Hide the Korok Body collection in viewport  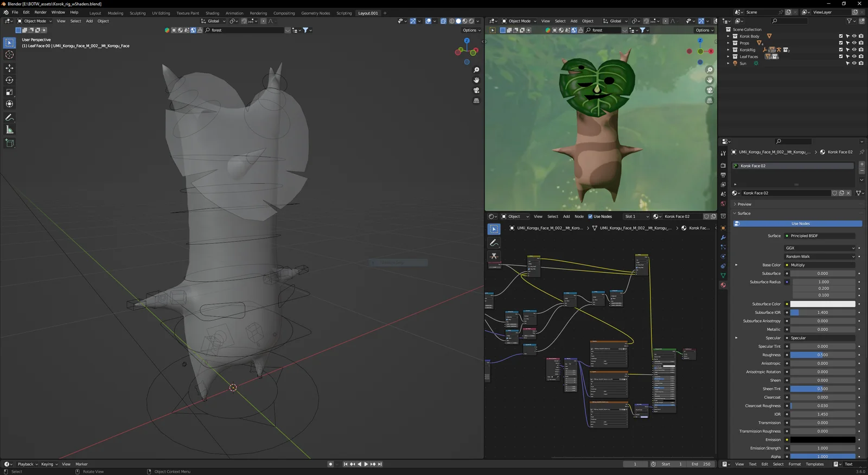click(854, 36)
